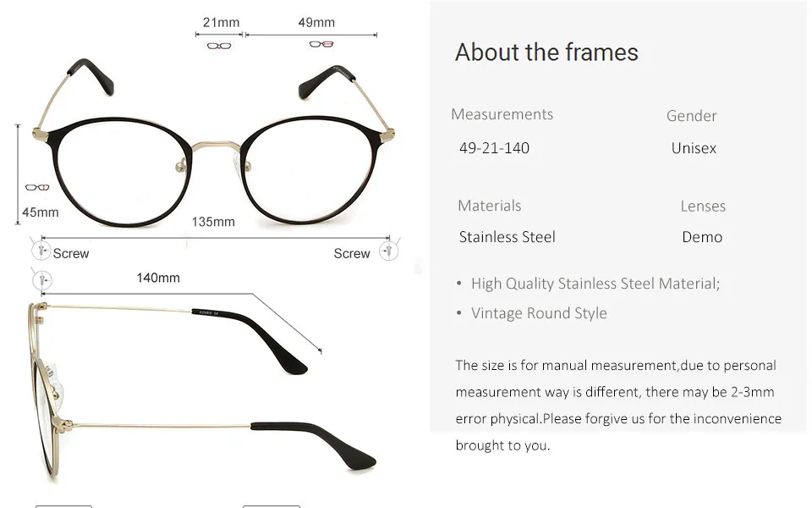The width and height of the screenshot is (812, 508).
Task: Select the side-view folded glasses image
Action: coord(202,389)
